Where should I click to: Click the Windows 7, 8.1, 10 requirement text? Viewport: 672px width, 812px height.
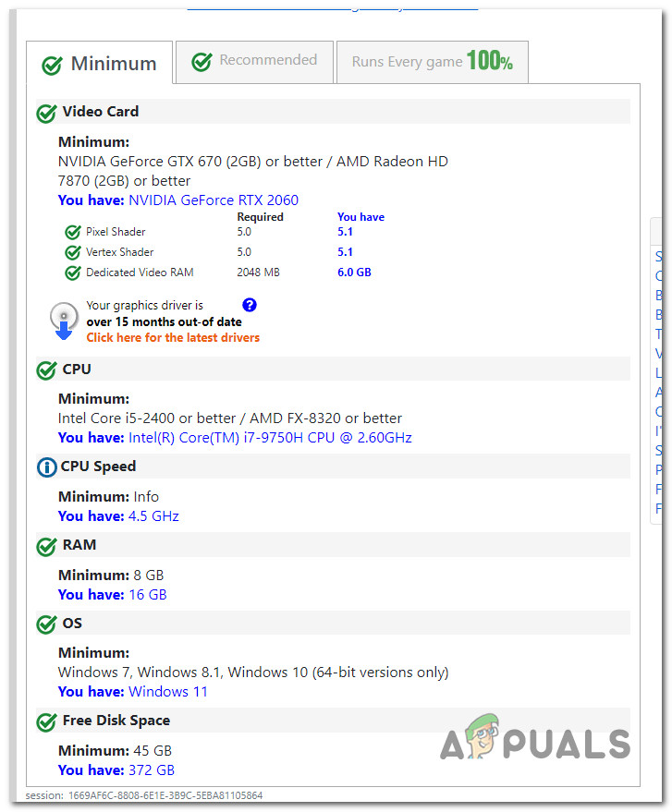coord(253,673)
